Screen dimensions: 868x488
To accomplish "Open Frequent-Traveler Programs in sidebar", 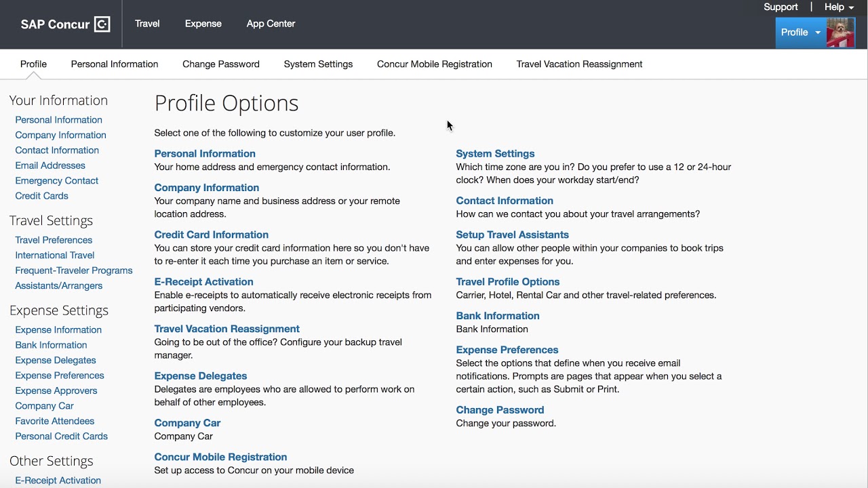I will tap(74, 270).
